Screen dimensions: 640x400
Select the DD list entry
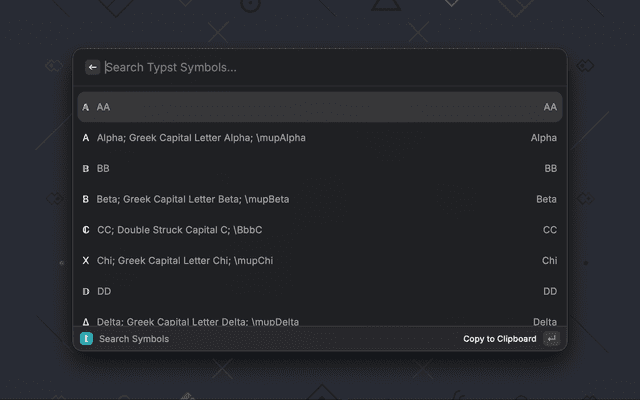pos(320,291)
